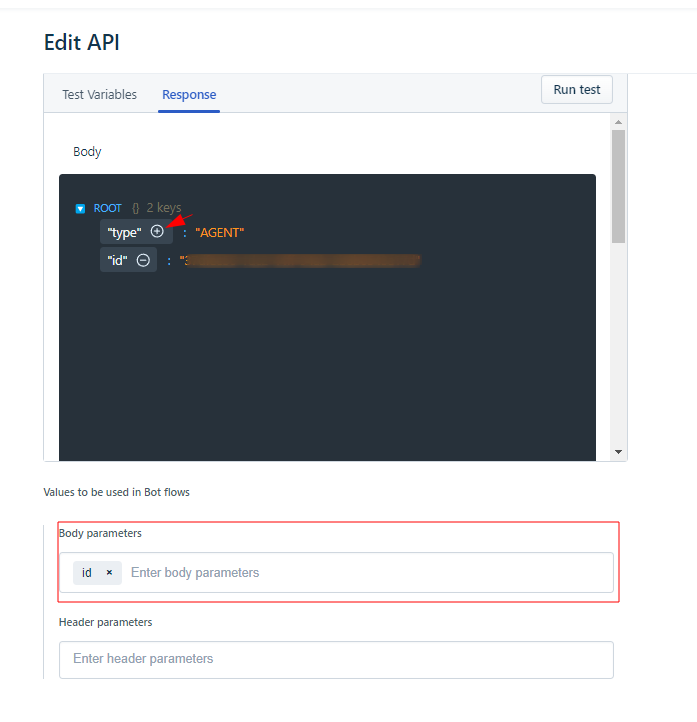The image size is (697, 722).
Task: Click the id tag label in Body parameters
Action: coord(87,572)
